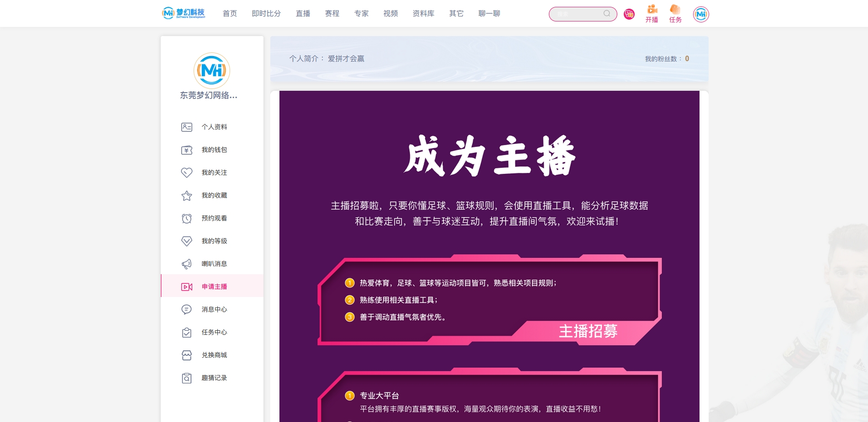Image resolution: width=868 pixels, height=422 pixels.
Task: Click username 东莞梦幻网络…
Action: coord(209,95)
